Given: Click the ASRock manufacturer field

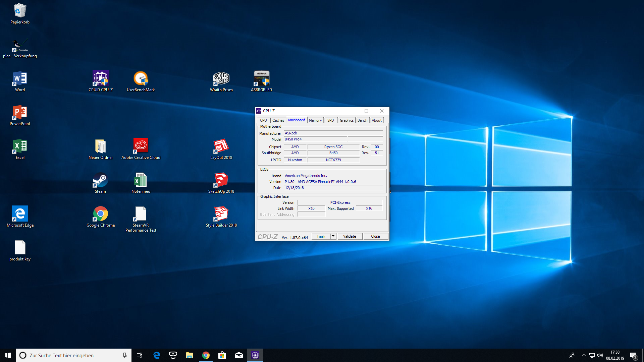Looking at the screenshot, I should 333,133.
